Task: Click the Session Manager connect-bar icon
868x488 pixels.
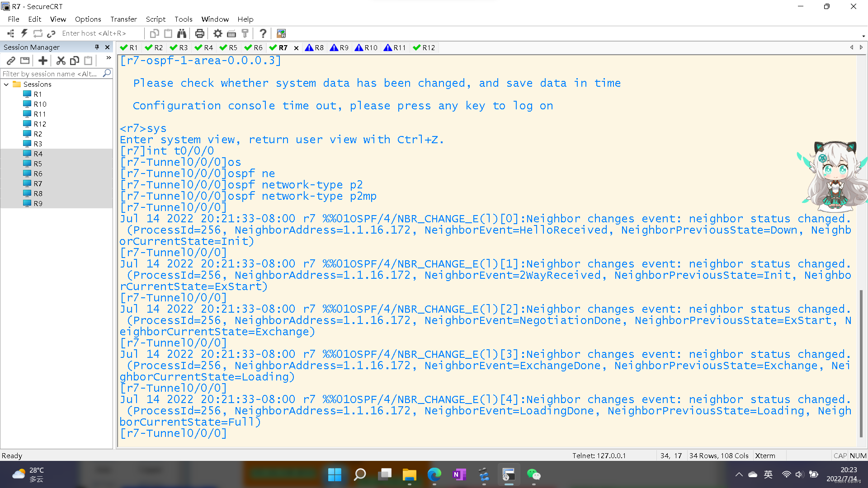Action: click(10, 33)
